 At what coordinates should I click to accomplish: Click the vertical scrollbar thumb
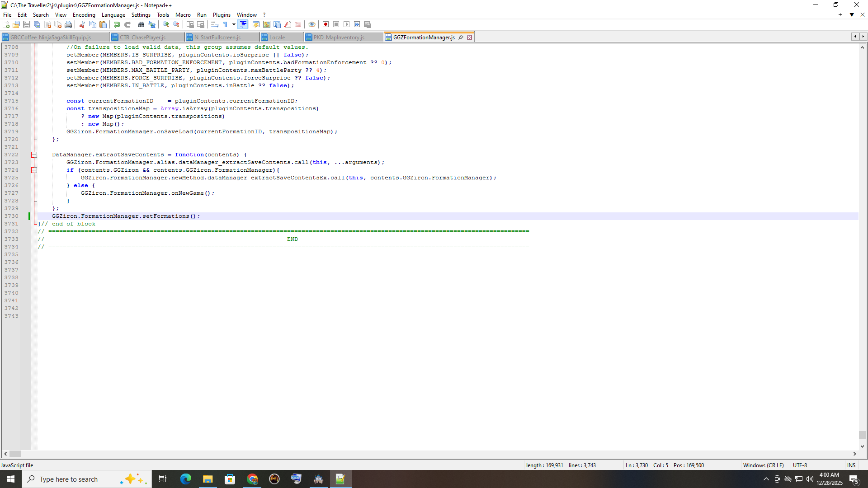862,435
